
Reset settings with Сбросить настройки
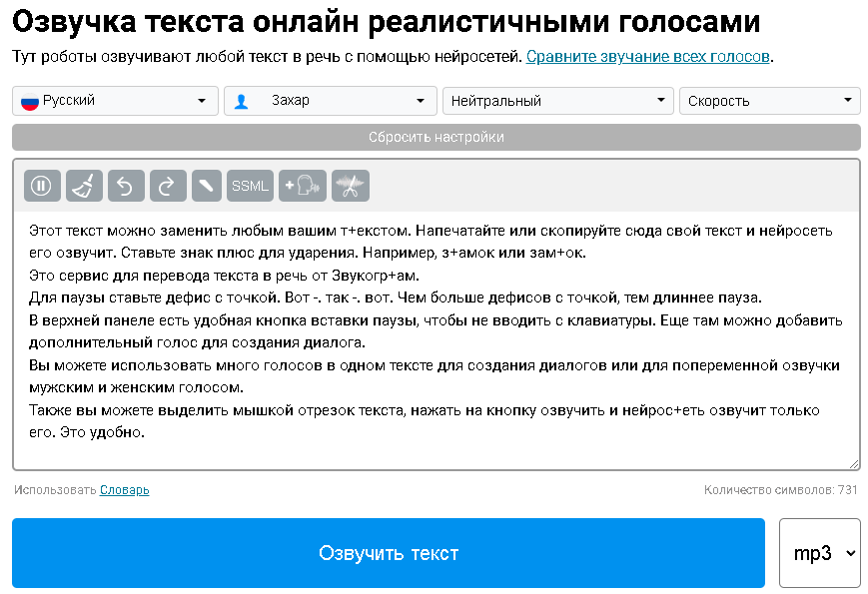[434, 137]
